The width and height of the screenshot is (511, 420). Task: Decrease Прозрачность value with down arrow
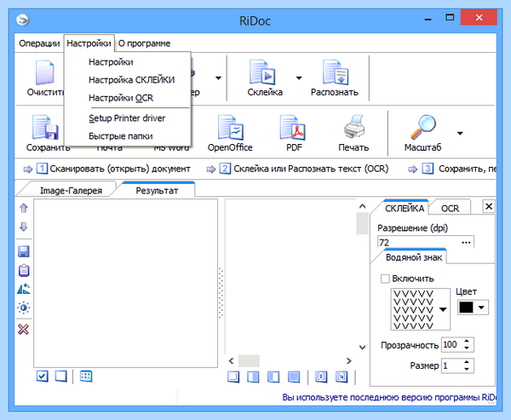click(x=467, y=348)
